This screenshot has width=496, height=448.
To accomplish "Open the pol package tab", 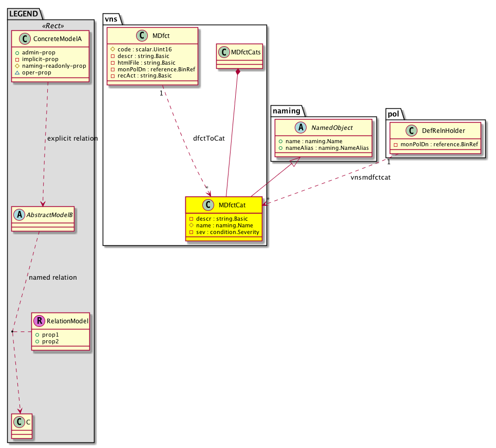I will (393, 112).
